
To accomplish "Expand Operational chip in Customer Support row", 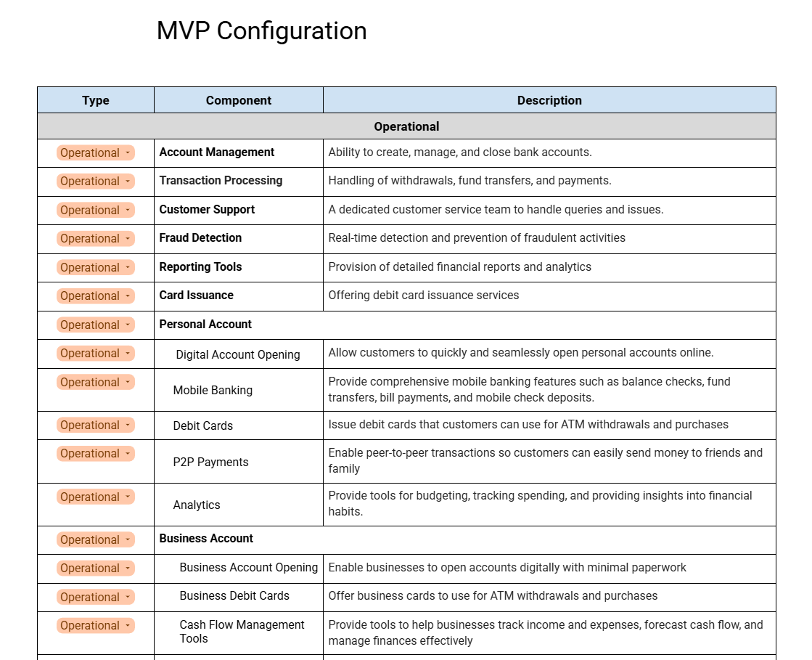I will pyautogui.click(x=96, y=211).
